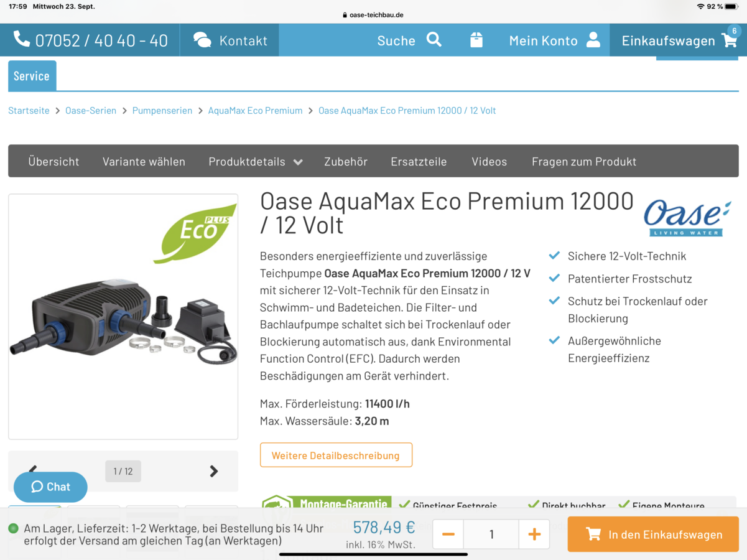Switch to the Zubehör tab
The width and height of the screenshot is (747, 560).
pos(346,162)
